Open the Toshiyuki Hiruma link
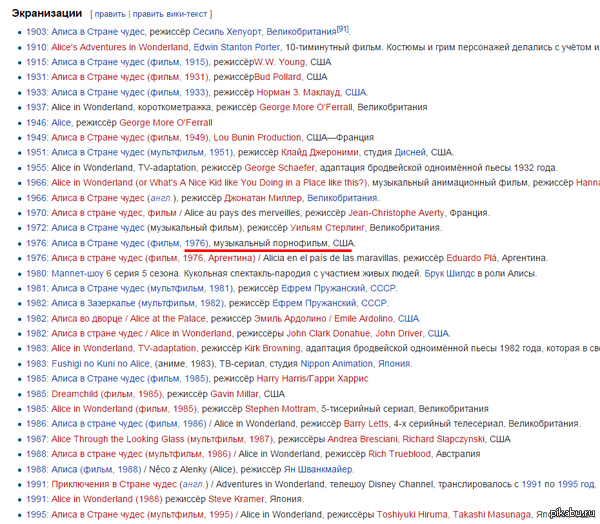Viewport: 600px width, 524px height. click(412, 514)
